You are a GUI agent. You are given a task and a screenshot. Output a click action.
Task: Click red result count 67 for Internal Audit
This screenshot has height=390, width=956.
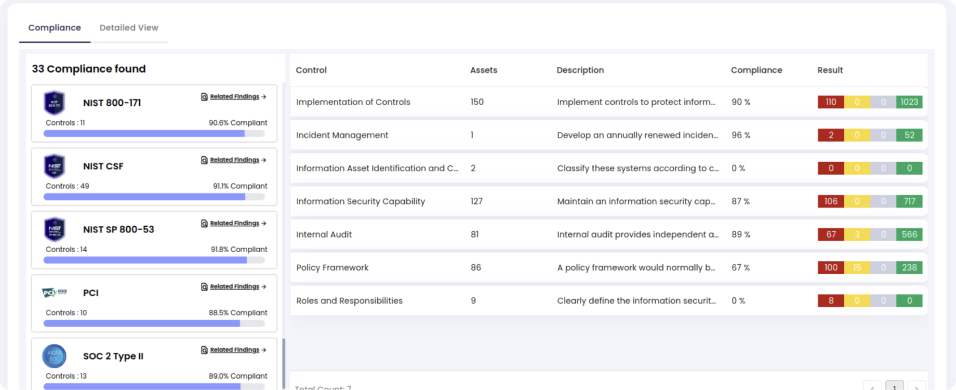coord(831,235)
